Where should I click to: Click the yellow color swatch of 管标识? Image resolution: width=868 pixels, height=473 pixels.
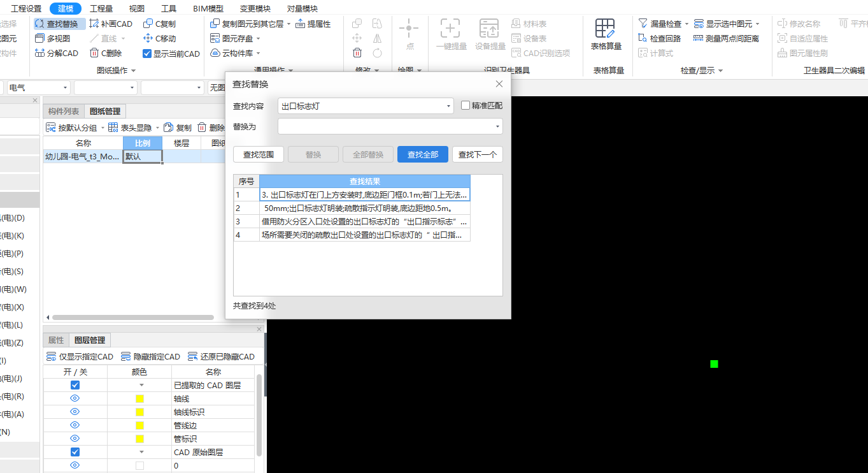point(138,438)
